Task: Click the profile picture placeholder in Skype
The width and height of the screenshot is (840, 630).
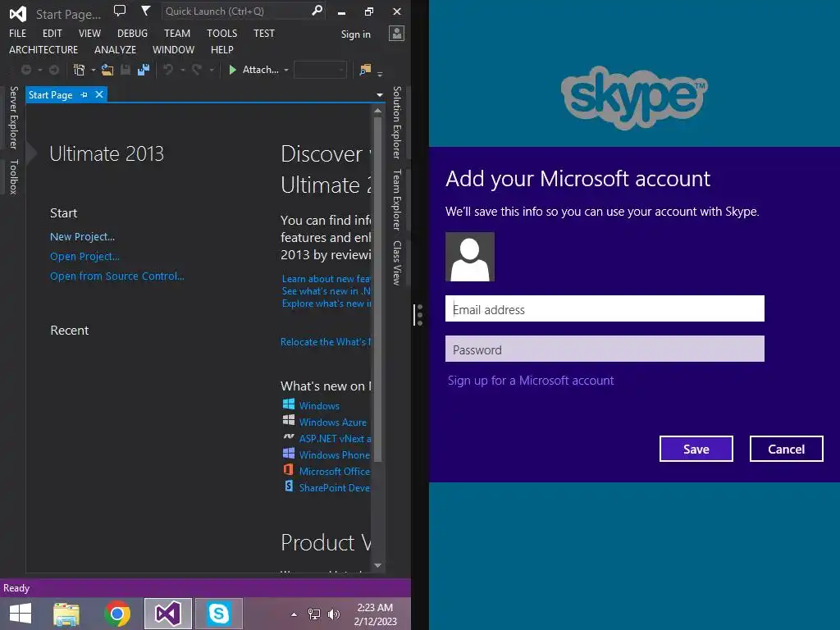Action: 470,257
